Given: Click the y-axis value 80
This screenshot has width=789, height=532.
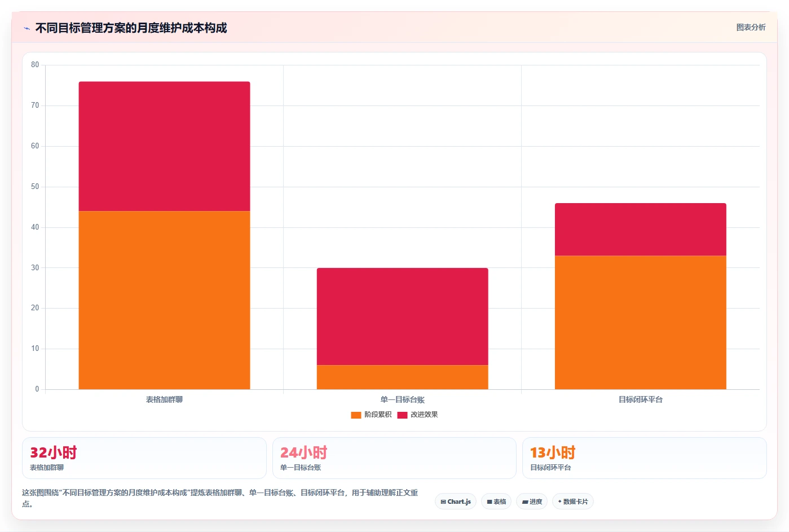Looking at the screenshot, I should 35,65.
